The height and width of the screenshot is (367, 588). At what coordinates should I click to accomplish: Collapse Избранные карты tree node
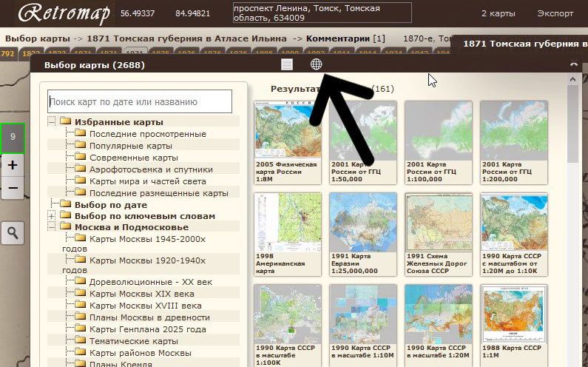click(52, 121)
